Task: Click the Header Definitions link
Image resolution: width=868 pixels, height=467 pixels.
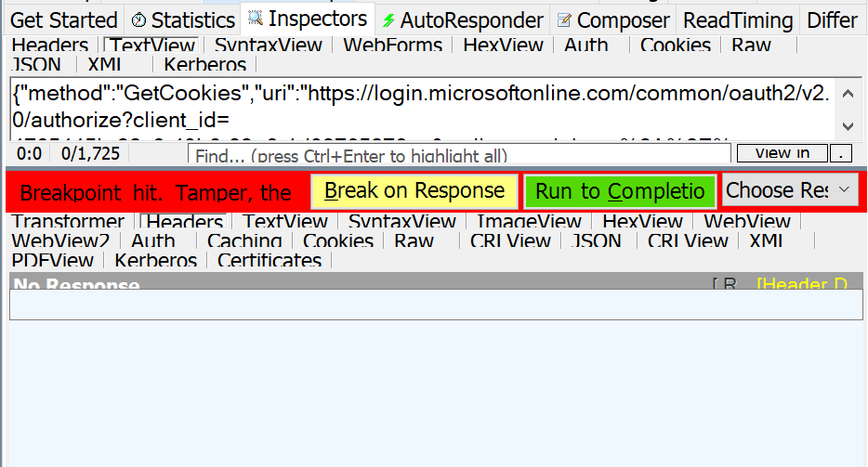Action: tap(802, 284)
